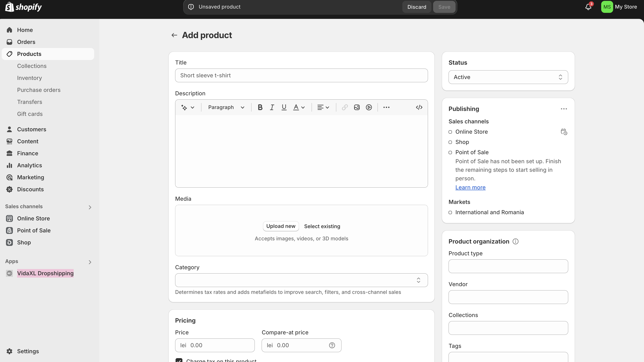Open Inventory under Products

click(x=30, y=78)
